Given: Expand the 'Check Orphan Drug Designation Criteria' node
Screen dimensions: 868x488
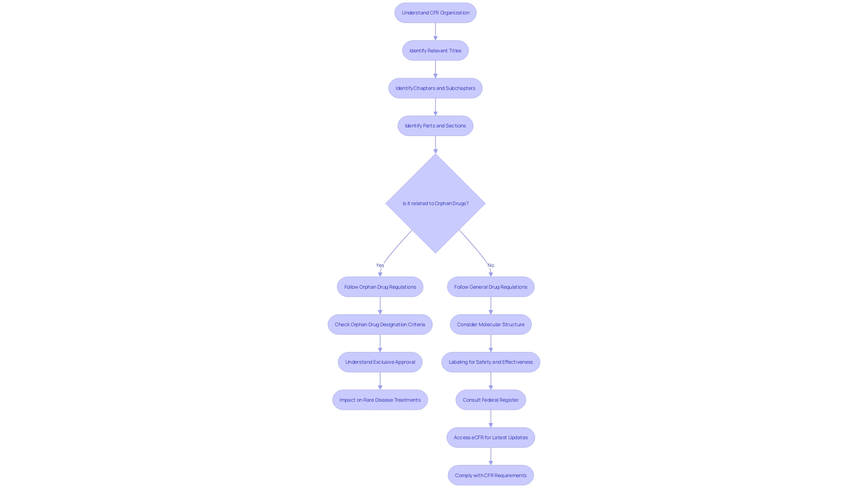Looking at the screenshot, I should click(x=380, y=324).
